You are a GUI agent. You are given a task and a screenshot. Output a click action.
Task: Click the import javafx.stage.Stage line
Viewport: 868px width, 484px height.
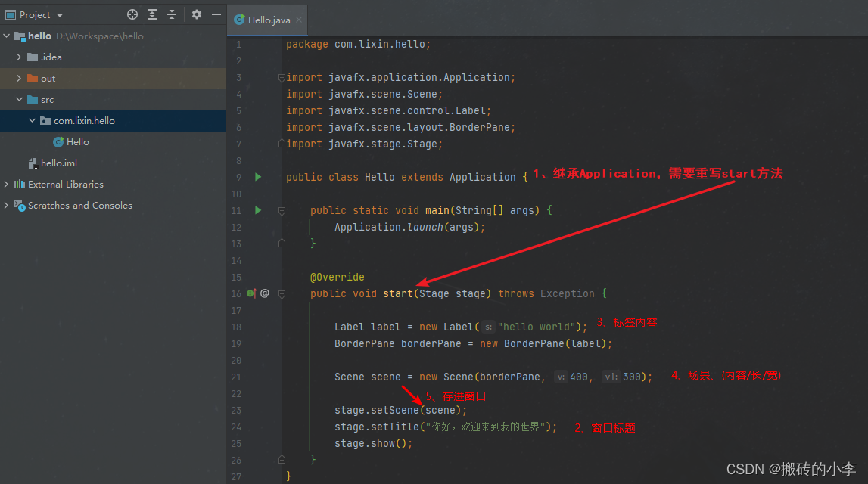(364, 144)
